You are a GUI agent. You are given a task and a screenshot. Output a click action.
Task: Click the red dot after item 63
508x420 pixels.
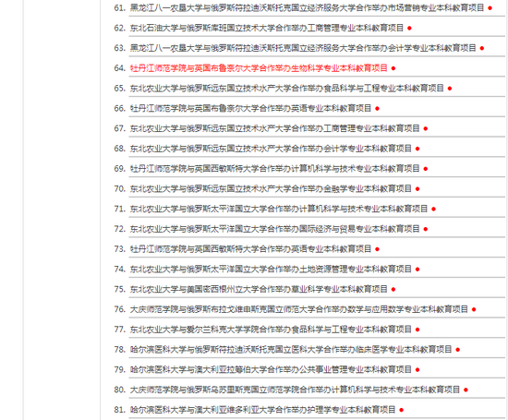(482, 48)
